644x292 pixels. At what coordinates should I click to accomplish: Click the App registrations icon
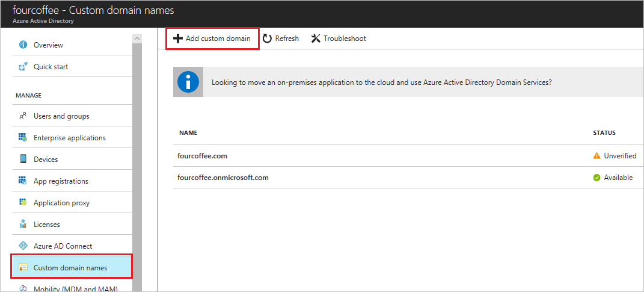[23, 181]
